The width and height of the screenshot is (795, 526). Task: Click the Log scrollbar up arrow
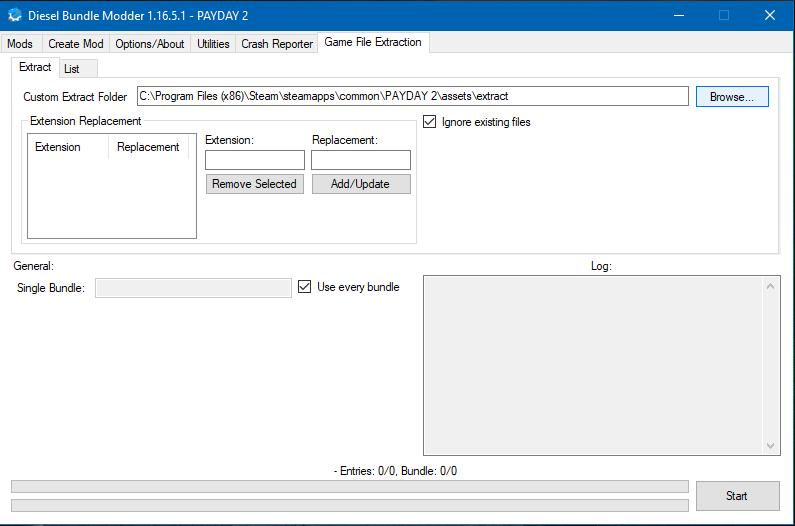[x=770, y=287]
